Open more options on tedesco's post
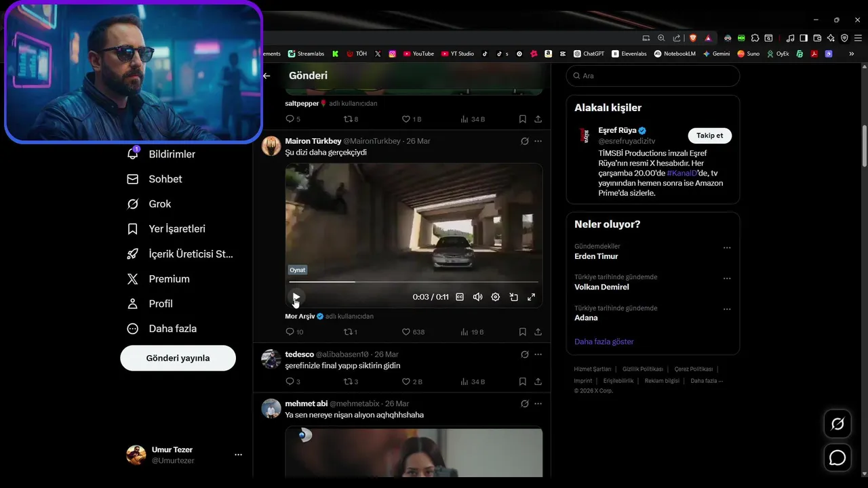 [x=538, y=354]
